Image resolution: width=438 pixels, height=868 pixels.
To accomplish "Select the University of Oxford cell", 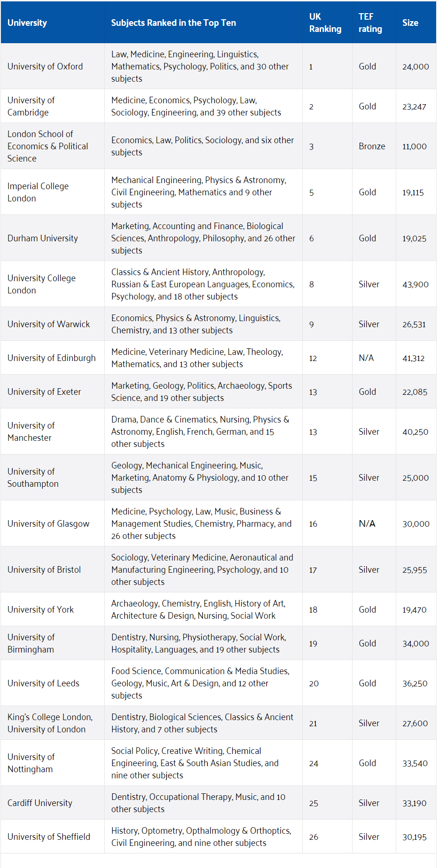I will (45, 66).
